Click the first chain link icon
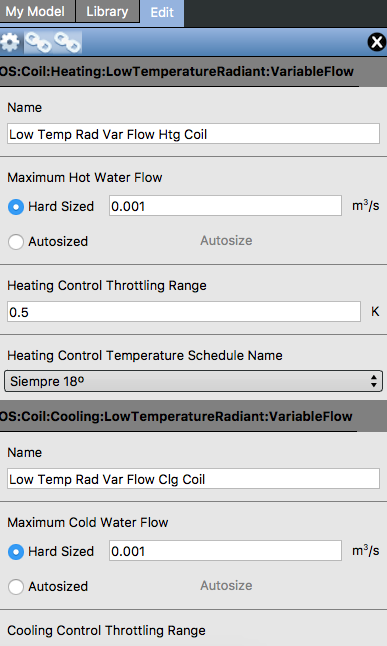 38,42
